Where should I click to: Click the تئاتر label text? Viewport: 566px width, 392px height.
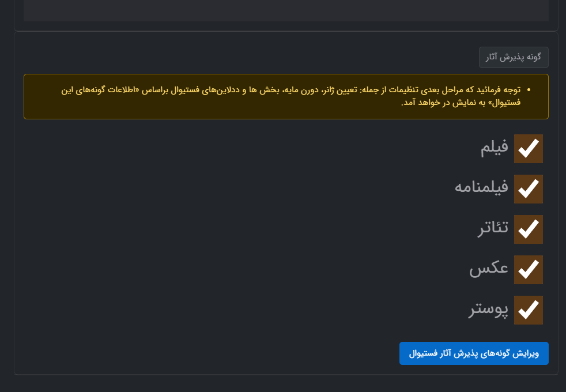[x=493, y=229]
